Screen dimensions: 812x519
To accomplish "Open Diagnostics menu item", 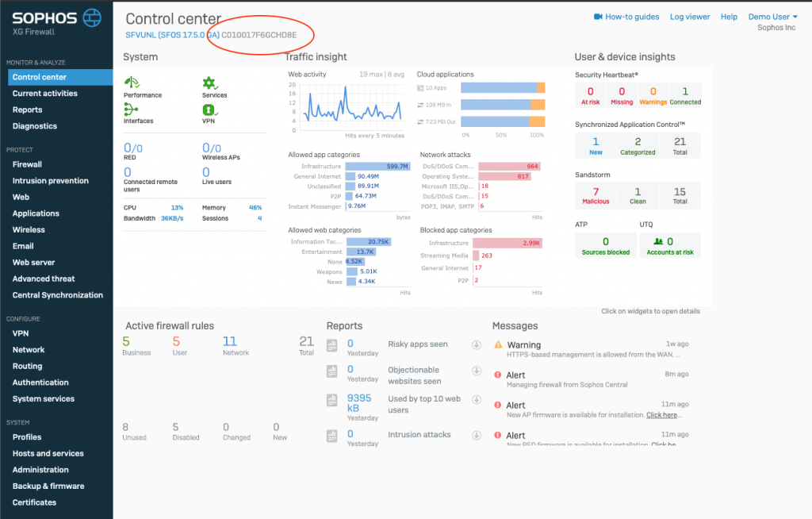I will tap(35, 126).
